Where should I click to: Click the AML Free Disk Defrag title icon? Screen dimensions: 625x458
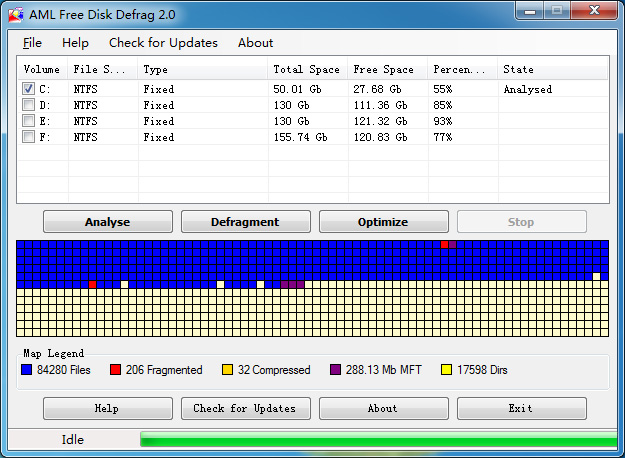[x=16, y=15]
